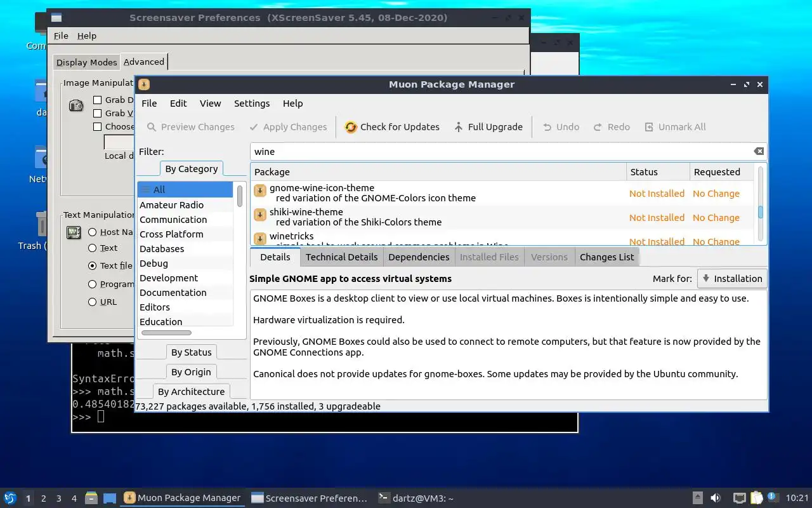
Task: Click the Trash desktop icon
Action: pos(41,224)
